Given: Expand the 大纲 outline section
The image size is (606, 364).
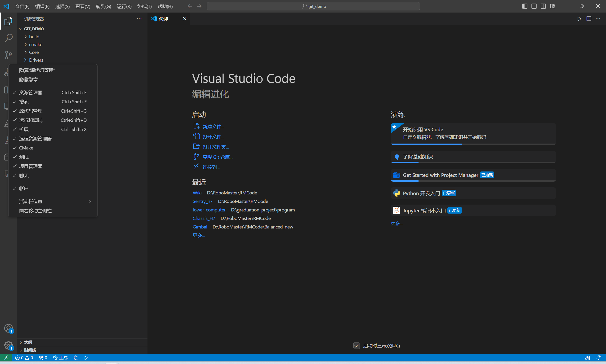Looking at the screenshot, I should pos(28,342).
